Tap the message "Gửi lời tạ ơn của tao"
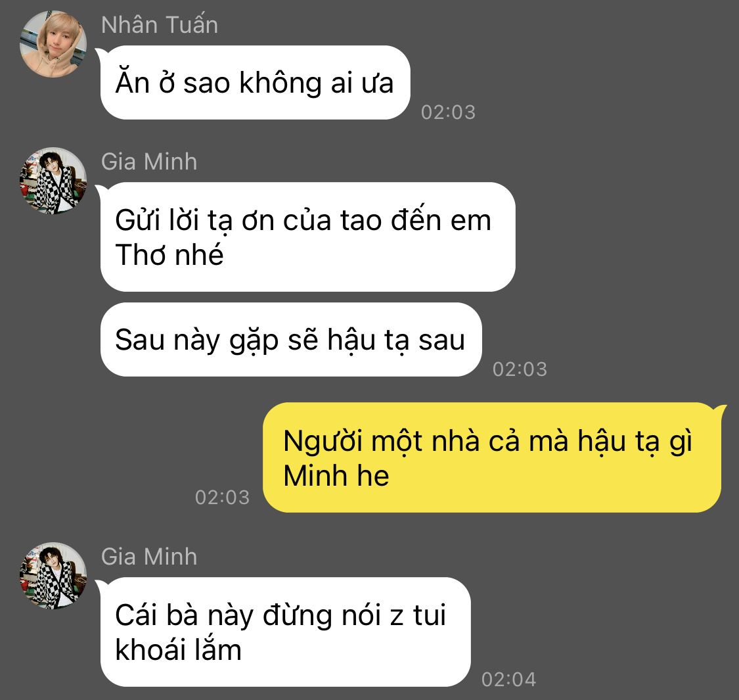739x700 pixels. 308,237
